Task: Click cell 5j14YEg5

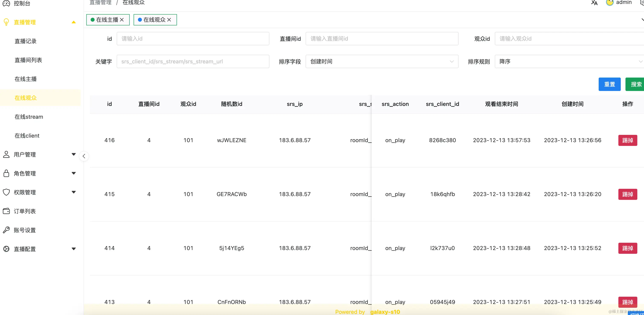Action: pyautogui.click(x=231, y=248)
